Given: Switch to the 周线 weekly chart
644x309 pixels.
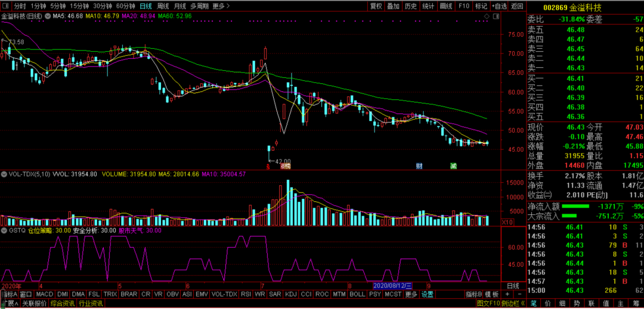Looking at the screenshot, I should [x=163, y=6].
